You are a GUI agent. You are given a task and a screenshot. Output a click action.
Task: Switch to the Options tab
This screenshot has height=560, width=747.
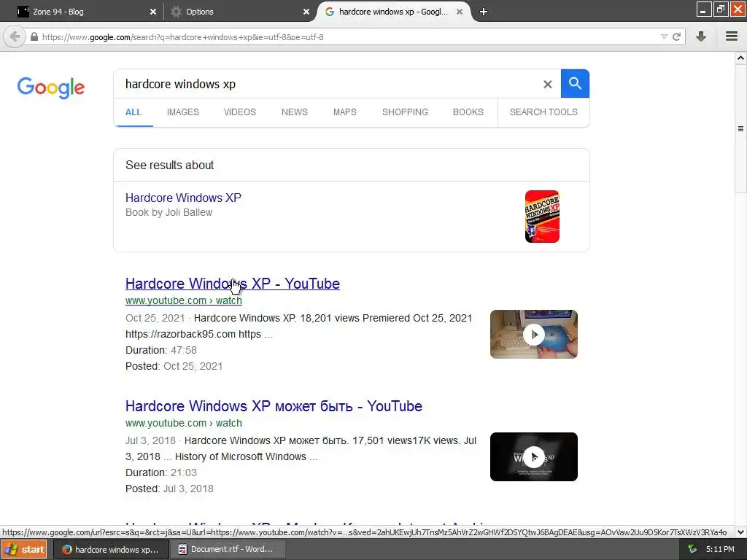pyautogui.click(x=239, y=12)
